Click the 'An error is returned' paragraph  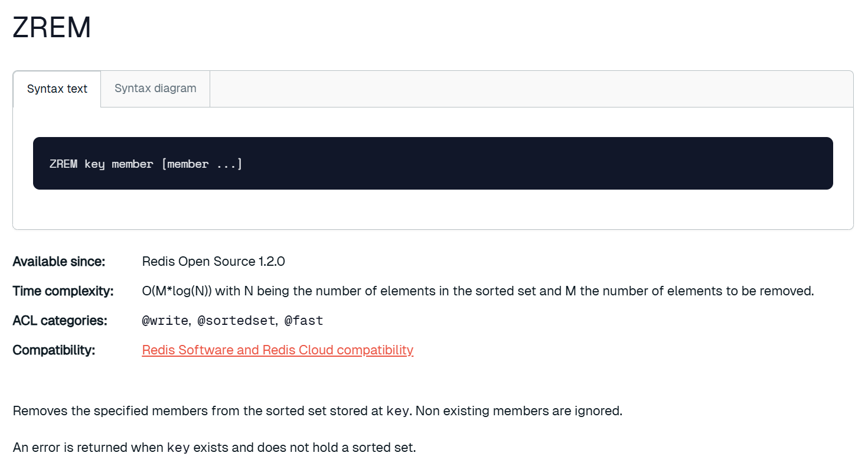pyautogui.click(x=214, y=447)
